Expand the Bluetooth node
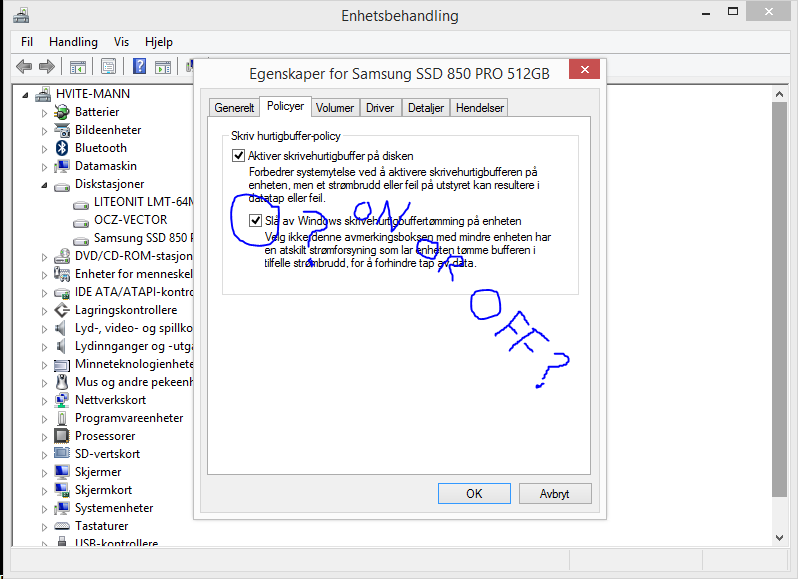798x579 pixels. click(44, 149)
